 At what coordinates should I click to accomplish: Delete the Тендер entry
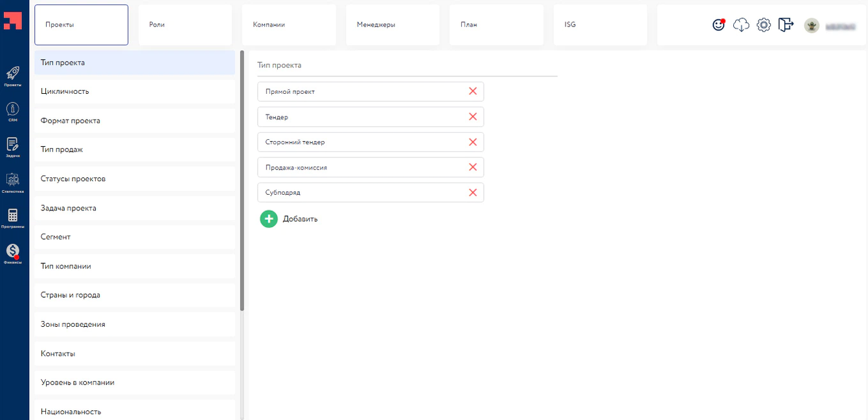(473, 116)
